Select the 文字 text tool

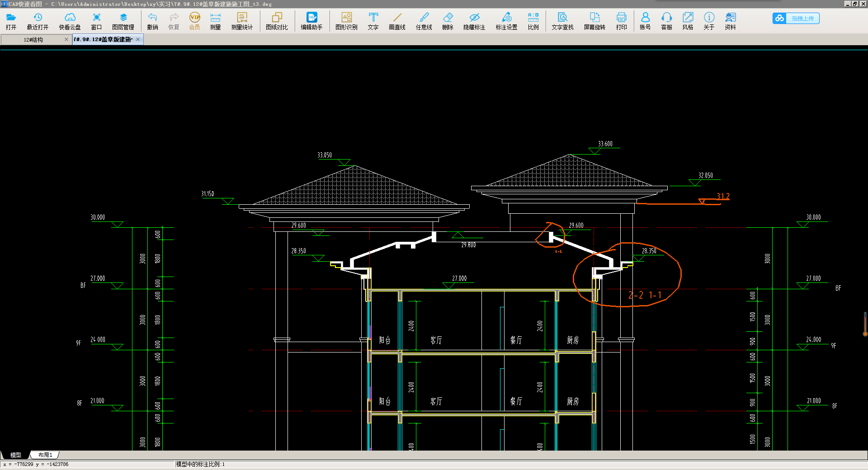[373, 21]
